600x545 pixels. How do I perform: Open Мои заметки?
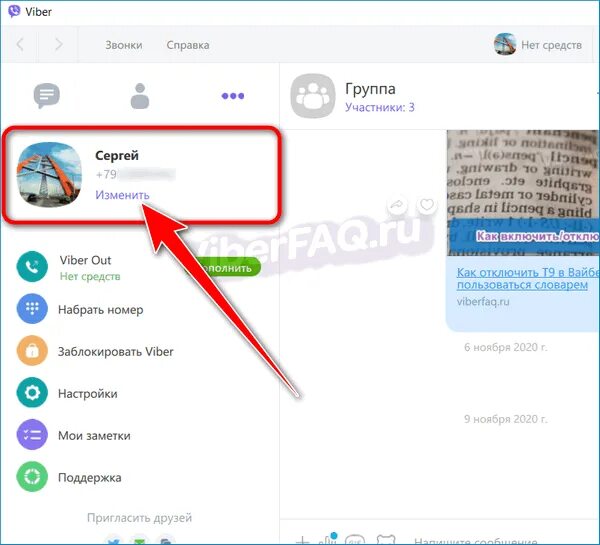click(x=94, y=436)
